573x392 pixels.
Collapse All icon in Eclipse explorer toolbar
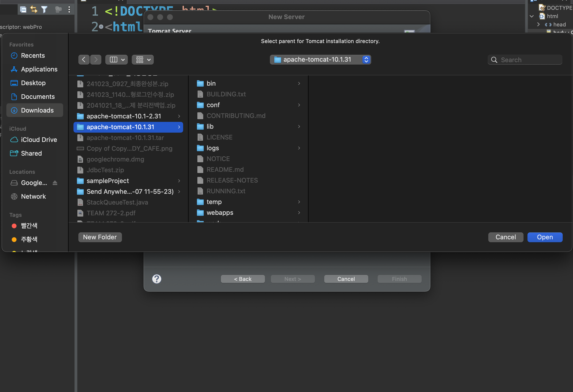(23, 10)
